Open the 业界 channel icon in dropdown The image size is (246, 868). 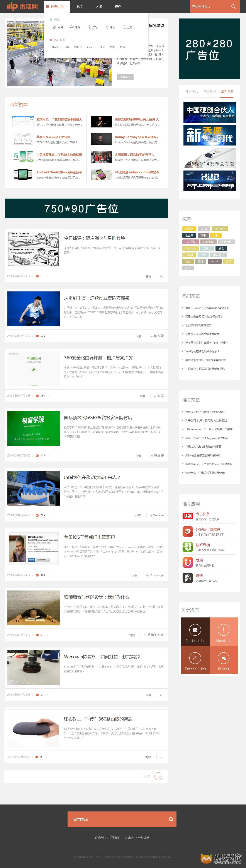[x=124, y=27]
